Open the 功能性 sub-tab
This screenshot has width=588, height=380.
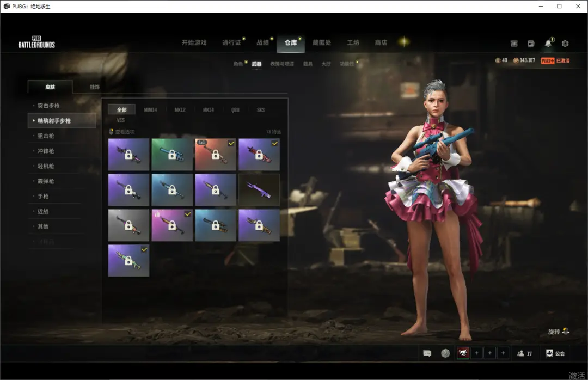[x=347, y=64]
